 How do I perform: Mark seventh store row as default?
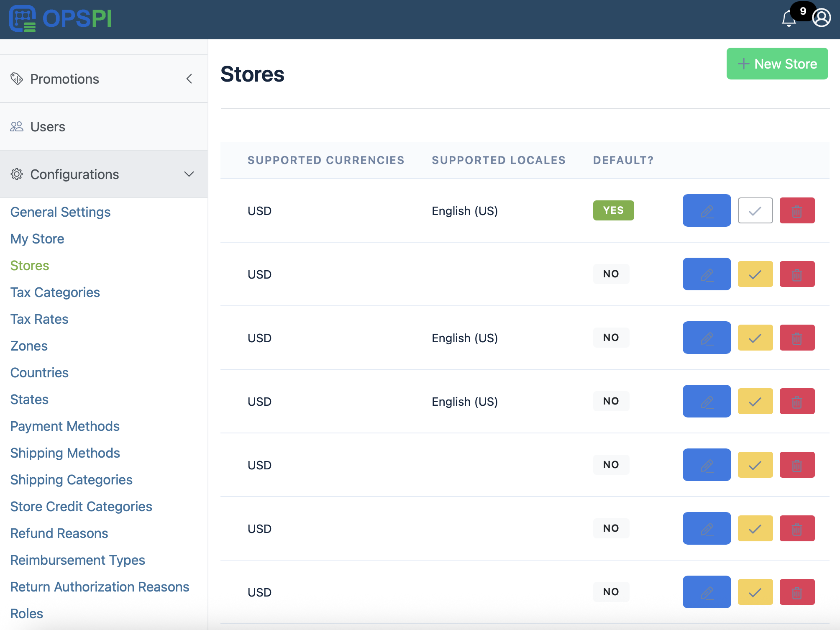[755, 592]
